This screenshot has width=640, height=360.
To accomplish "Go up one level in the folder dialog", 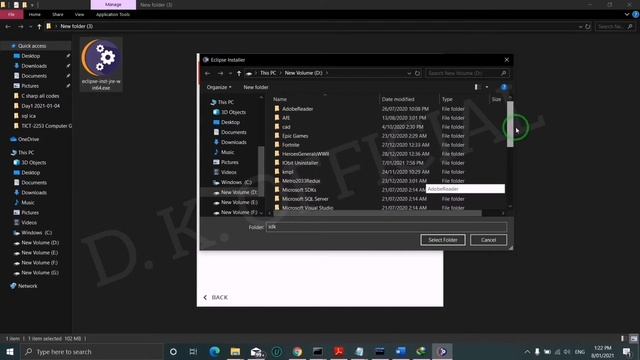I will [x=239, y=73].
